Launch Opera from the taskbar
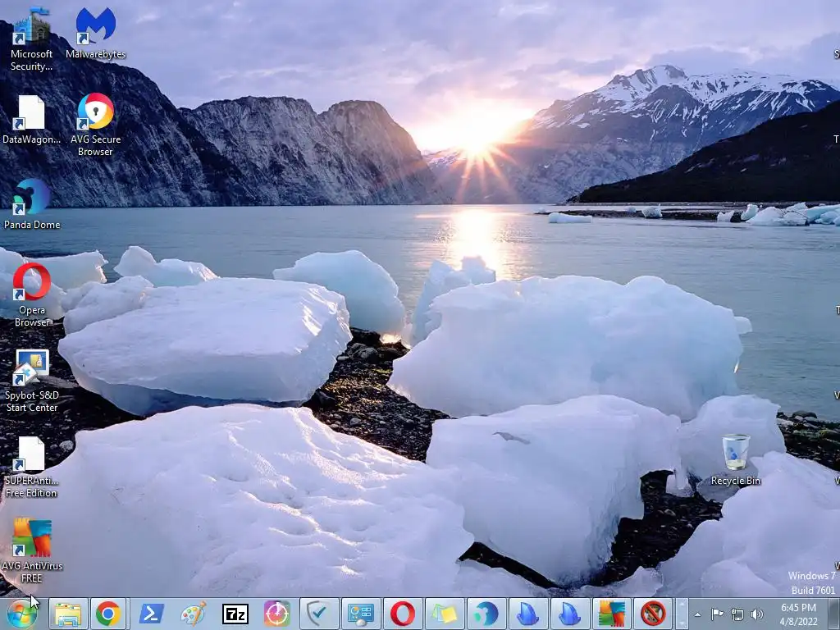Screen dimensions: 840x630 point(402,614)
